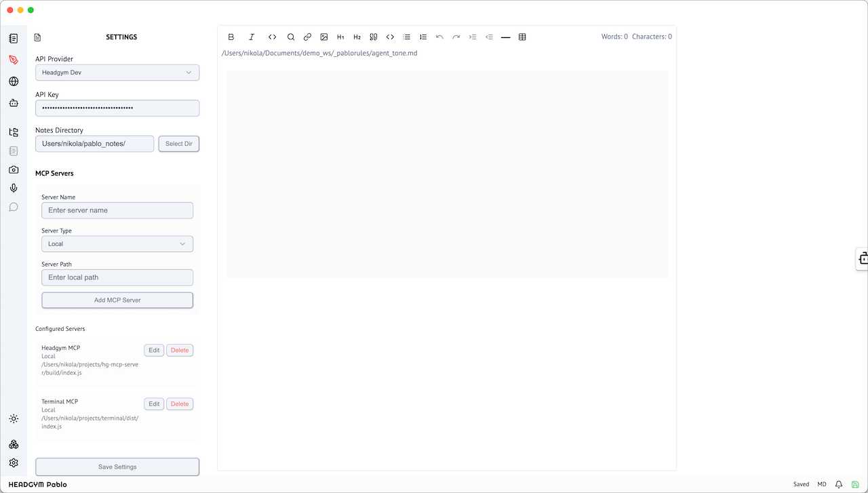Apply Heading 1 (H1) format
This screenshot has width=868, height=493.
click(340, 37)
